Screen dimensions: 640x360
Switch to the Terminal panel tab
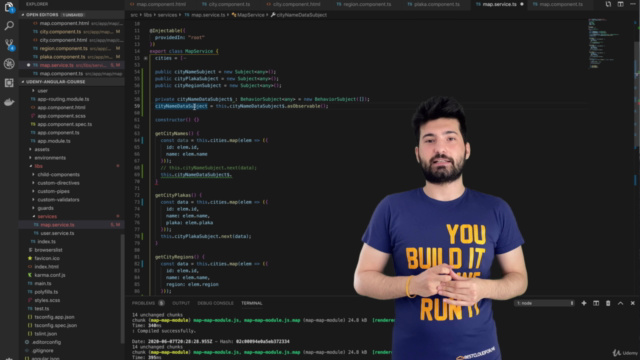[x=251, y=303]
